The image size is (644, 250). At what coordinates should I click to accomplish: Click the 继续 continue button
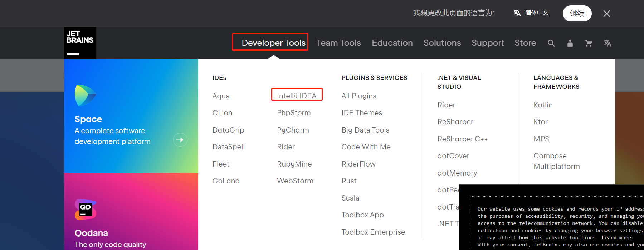pos(577,14)
